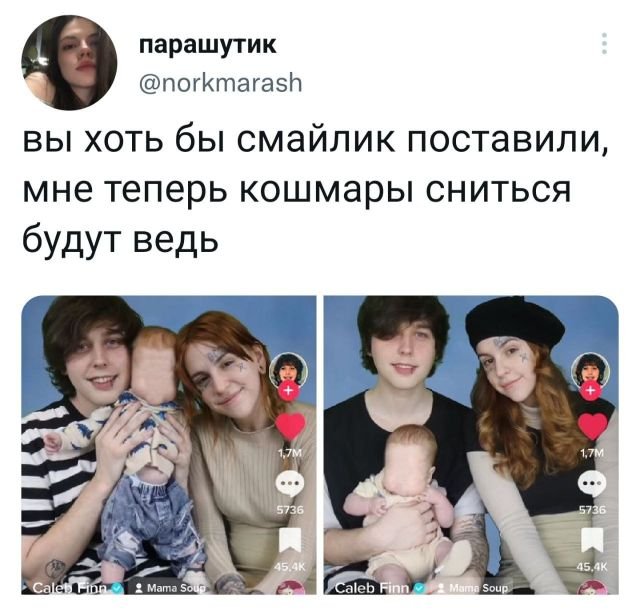Follow via plus badge in right image
Viewport: 640px width, 611px height.
590,391
